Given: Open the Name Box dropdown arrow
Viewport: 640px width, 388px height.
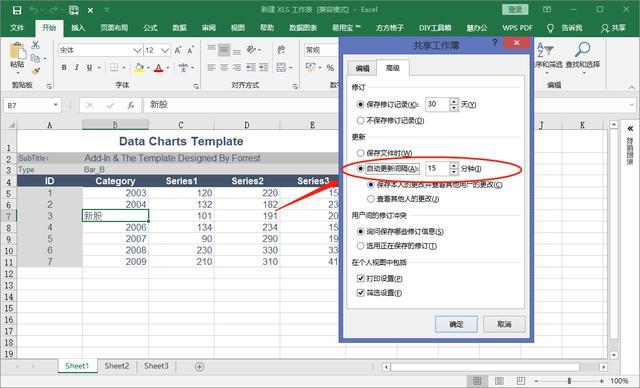Looking at the screenshot, I should pos(56,105).
